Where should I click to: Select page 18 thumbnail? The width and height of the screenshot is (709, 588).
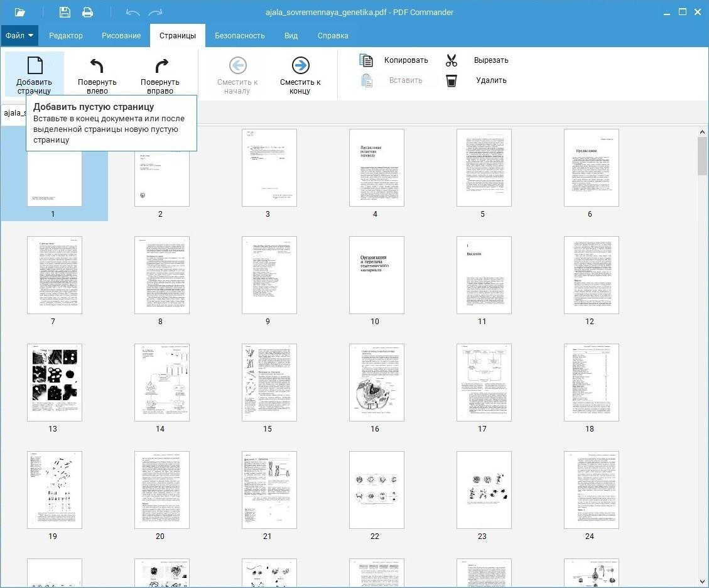coord(592,382)
